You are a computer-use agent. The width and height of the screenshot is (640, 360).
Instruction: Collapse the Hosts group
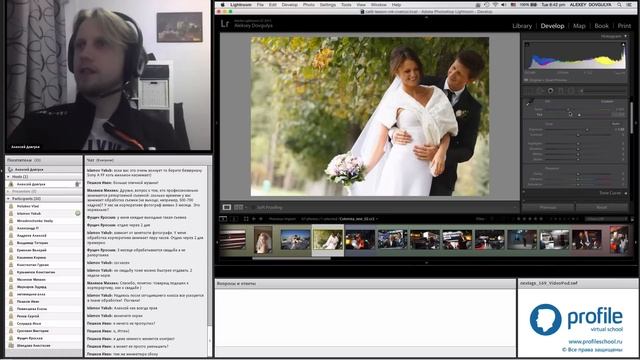click(x=8, y=177)
